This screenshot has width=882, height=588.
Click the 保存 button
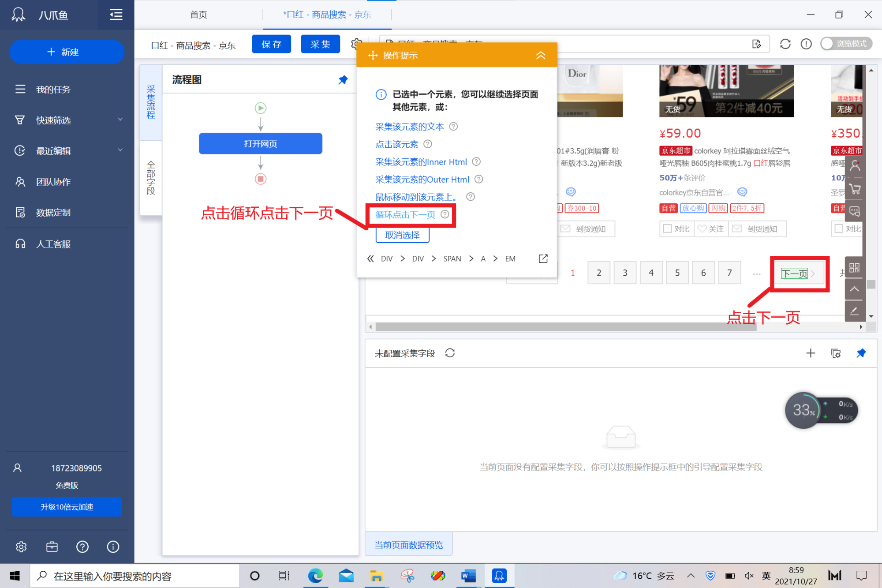click(271, 44)
